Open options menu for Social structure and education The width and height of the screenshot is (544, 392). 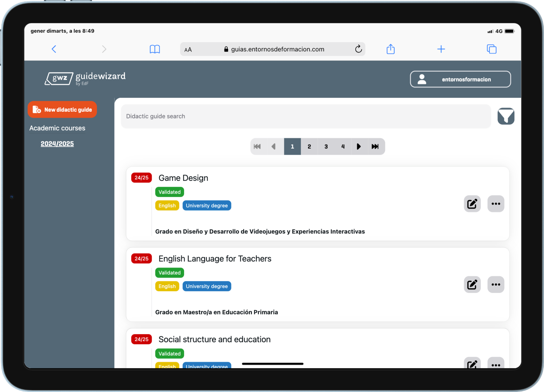[496, 365]
